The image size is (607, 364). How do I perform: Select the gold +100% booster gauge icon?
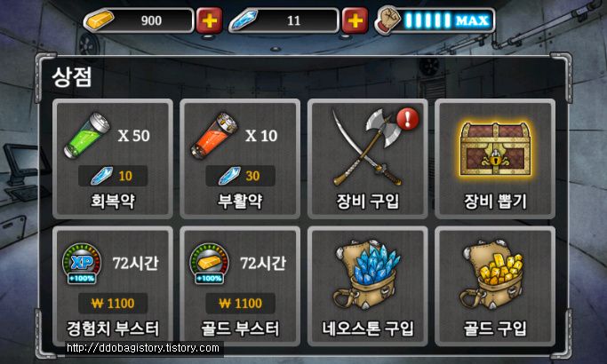pos(209,264)
